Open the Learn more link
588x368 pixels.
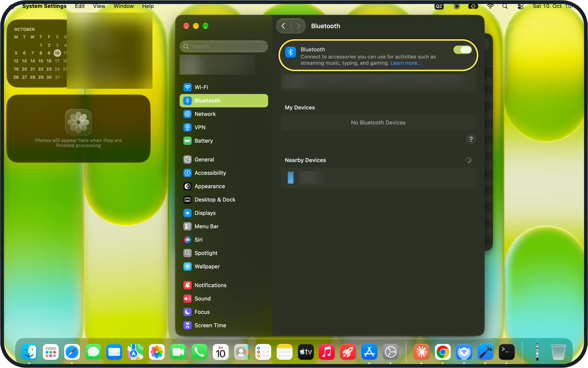point(406,63)
